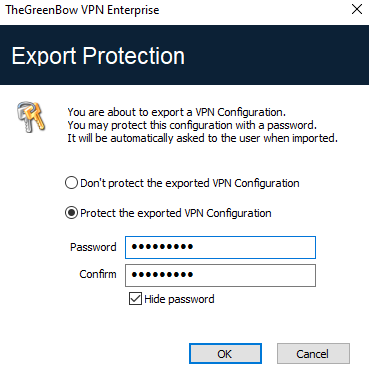Click the "You may protect this configuration" line
Screen dimensions: 369x368
click(x=192, y=125)
